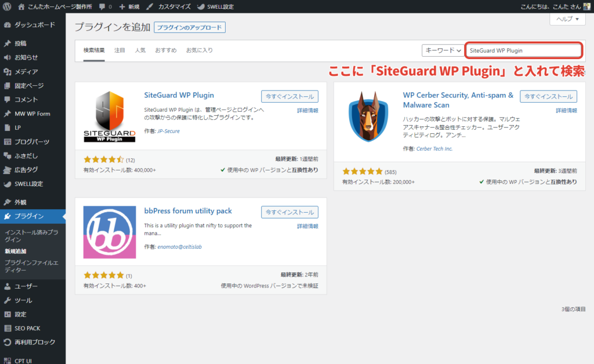Open author link enomoto@celtislab

point(180,247)
